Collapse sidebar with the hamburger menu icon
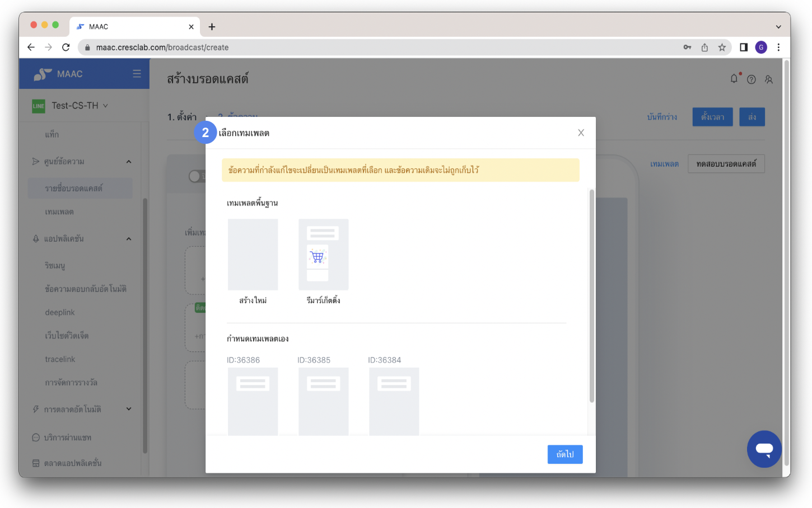The height and width of the screenshot is (508, 812). pos(137,74)
